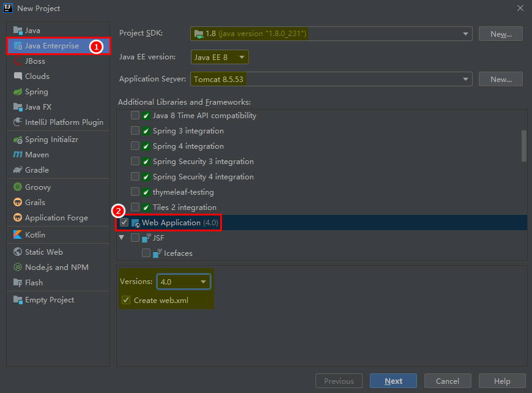Check the Spring 4 integration checkbox
This screenshot has height=393, width=532.
pos(135,146)
